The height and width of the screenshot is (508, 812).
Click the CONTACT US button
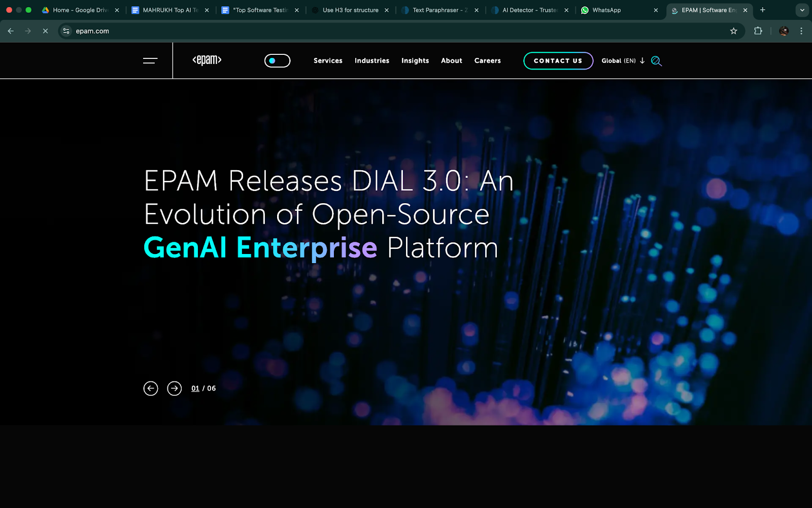[558, 61]
